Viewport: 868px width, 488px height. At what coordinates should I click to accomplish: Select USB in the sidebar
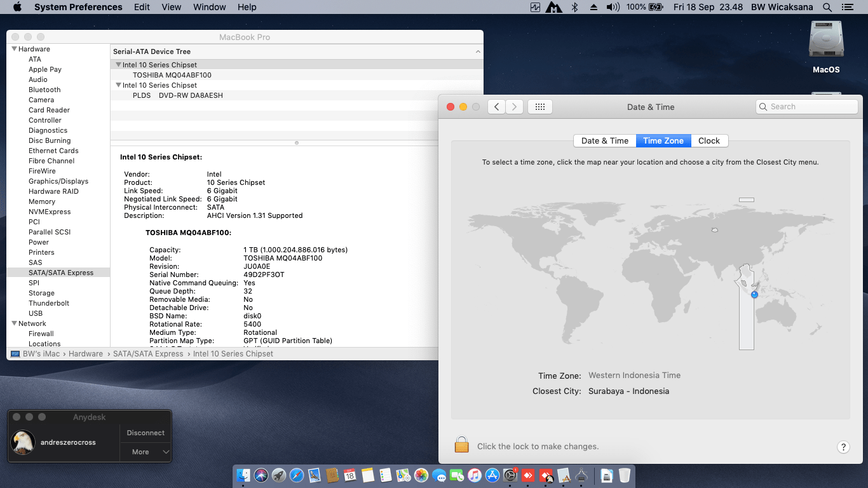click(x=36, y=313)
